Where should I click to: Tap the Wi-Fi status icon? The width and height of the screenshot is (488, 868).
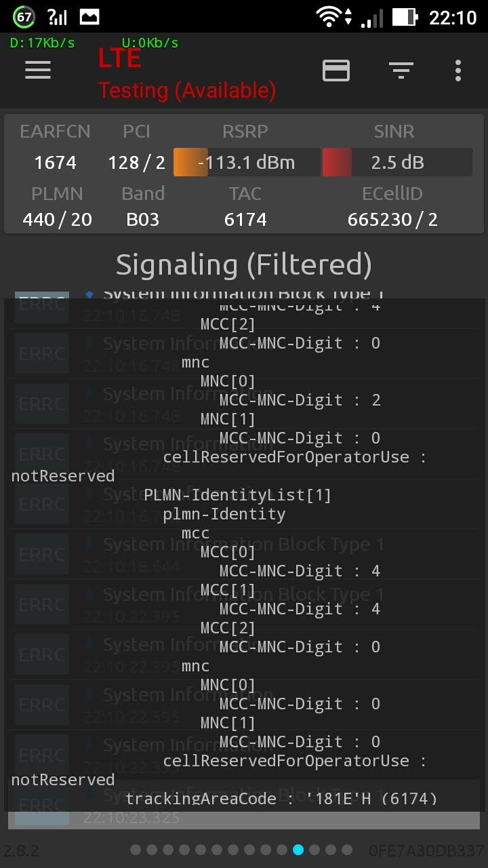(330, 17)
